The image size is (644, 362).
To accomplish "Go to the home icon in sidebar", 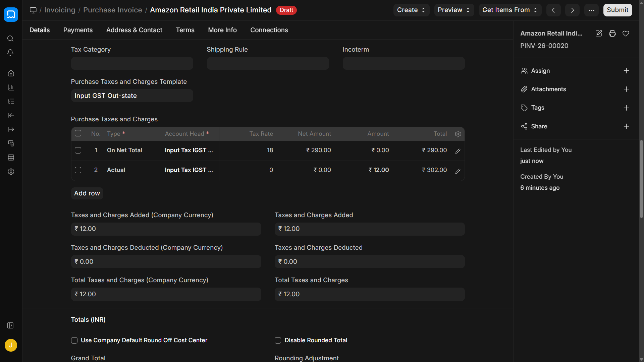I will [11, 73].
